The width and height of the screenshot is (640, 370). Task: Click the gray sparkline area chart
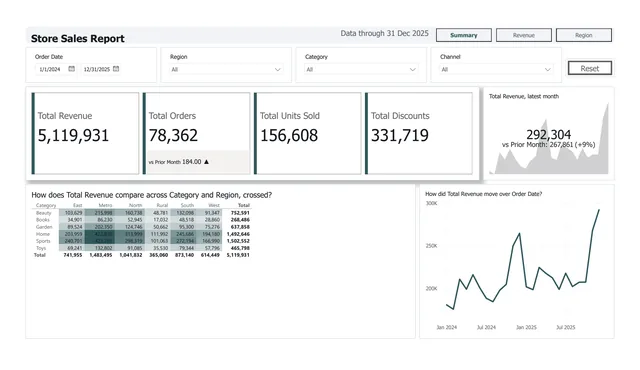pos(549,139)
